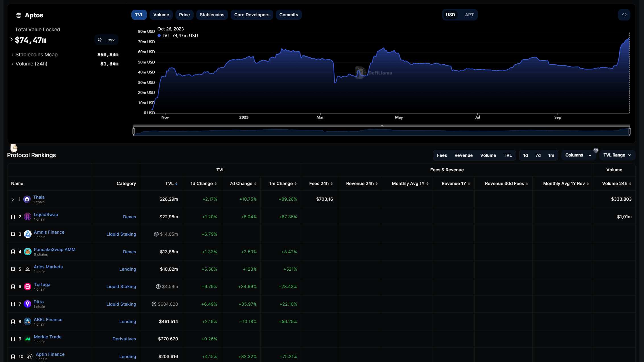The height and width of the screenshot is (362, 644).
Task: Bookmark the Aries Markets protocol
Action: [13, 269]
